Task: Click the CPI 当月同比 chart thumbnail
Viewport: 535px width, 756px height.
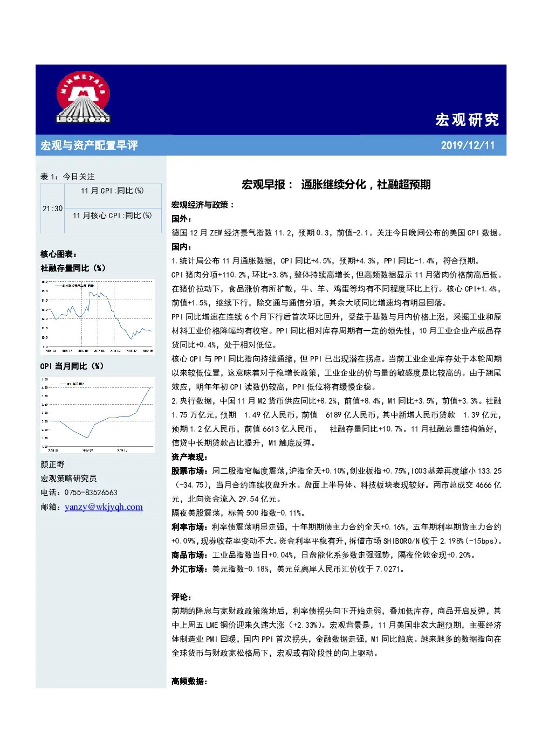Action: [x=98, y=414]
